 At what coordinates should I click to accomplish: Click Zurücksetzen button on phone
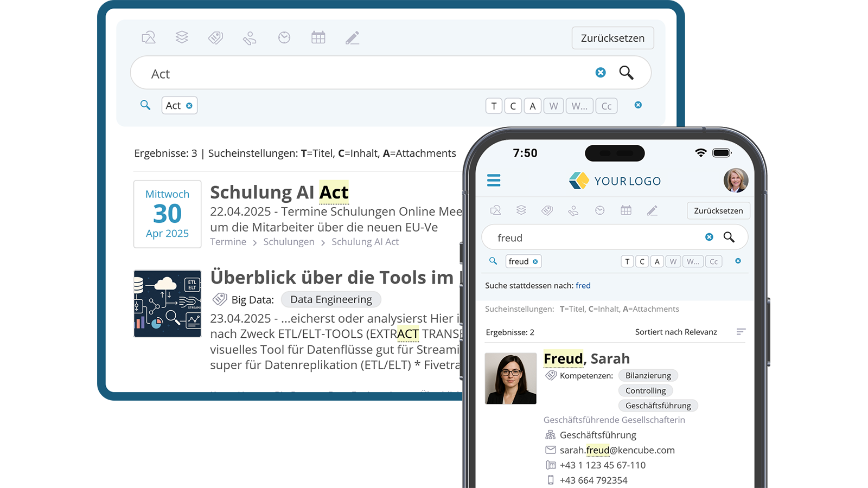pos(718,210)
